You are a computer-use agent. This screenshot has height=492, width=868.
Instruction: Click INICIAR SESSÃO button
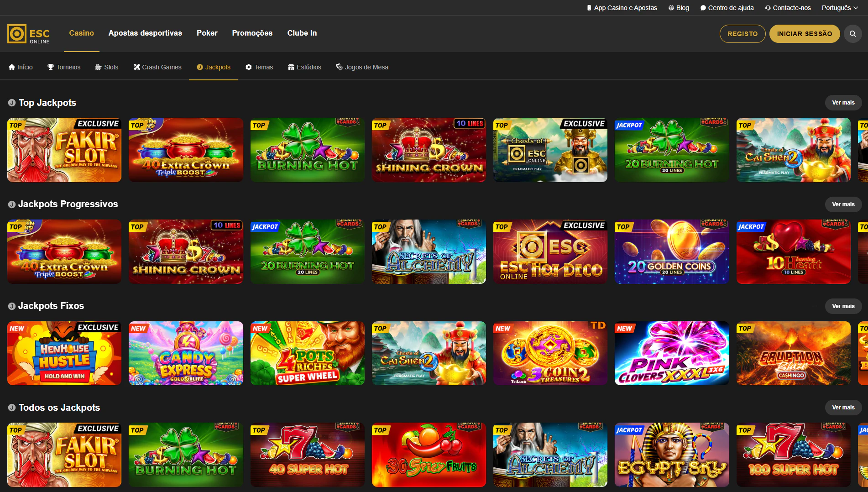tap(805, 34)
